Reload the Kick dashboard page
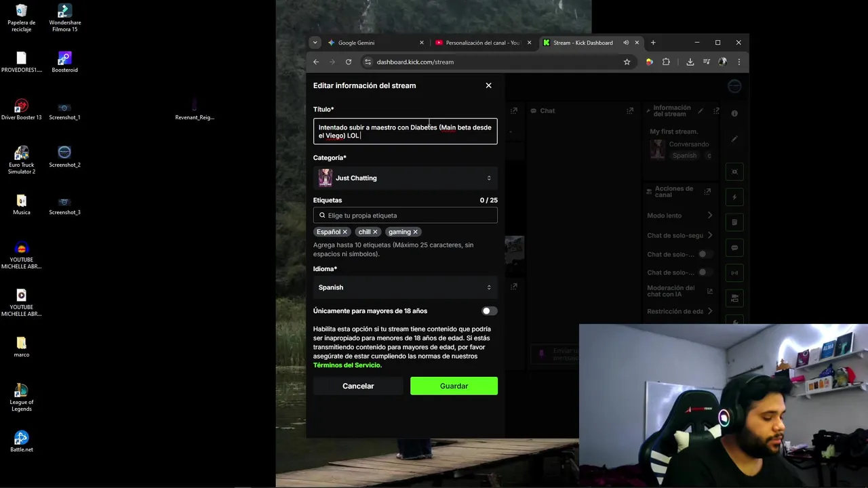Viewport: 868px width, 488px height. click(x=349, y=62)
